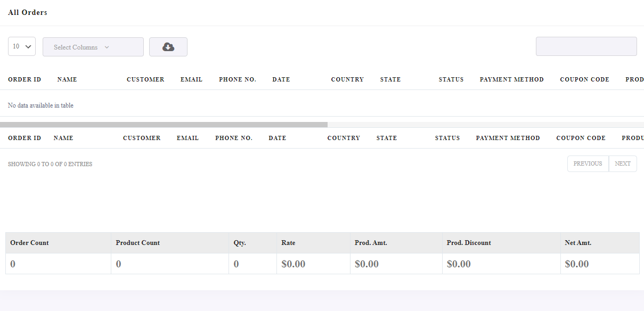Click the cloud download export icon

click(x=168, y=47)
